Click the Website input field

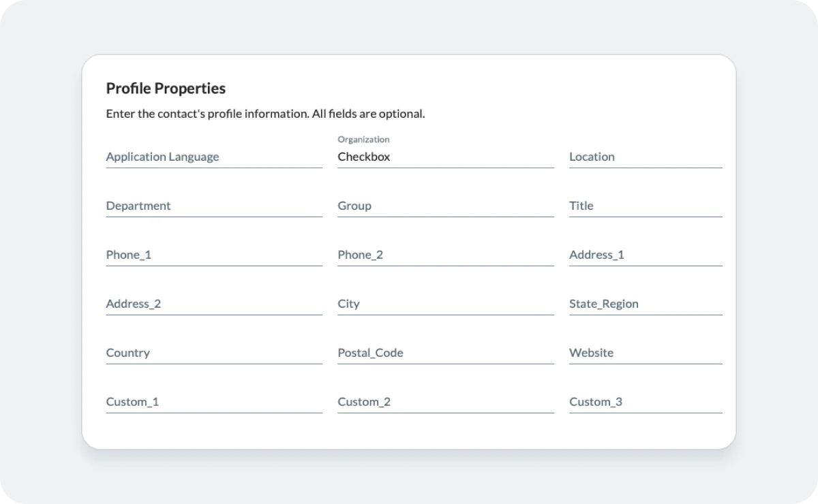tap(645, 353)
